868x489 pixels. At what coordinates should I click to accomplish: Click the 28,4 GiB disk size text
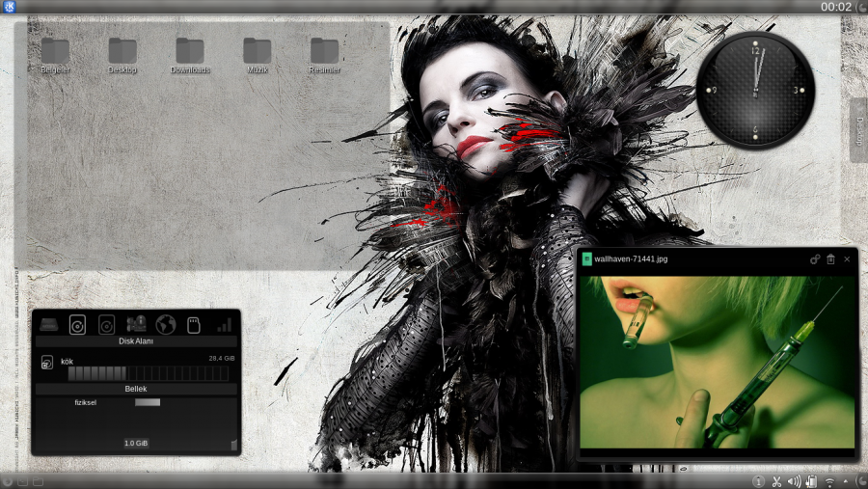(222, 358)
